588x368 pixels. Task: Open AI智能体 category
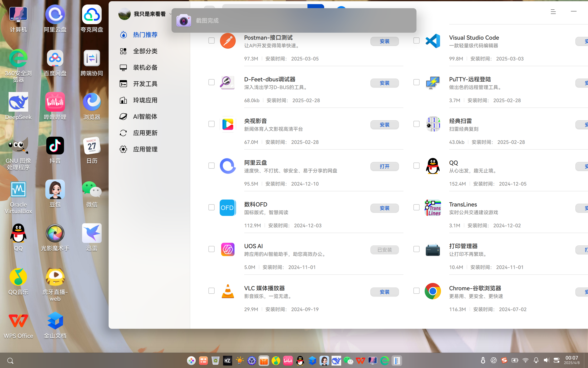pos(138,116)
